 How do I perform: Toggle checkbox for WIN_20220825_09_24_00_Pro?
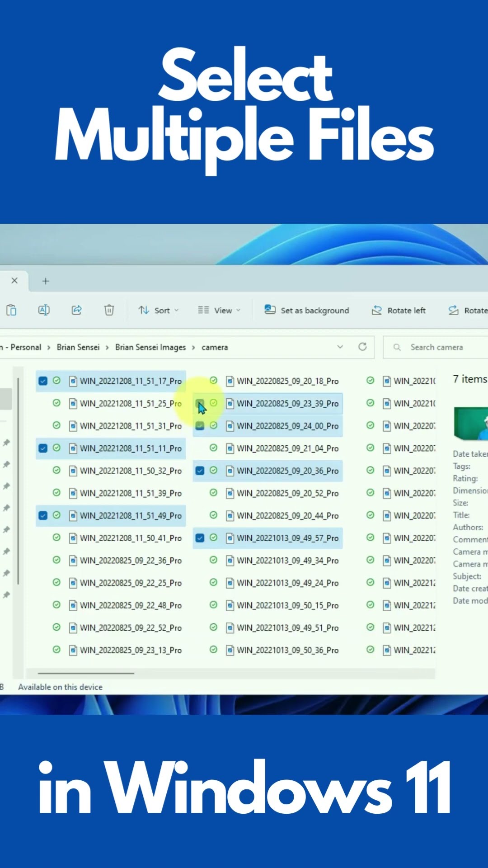[x=200, y=426]
